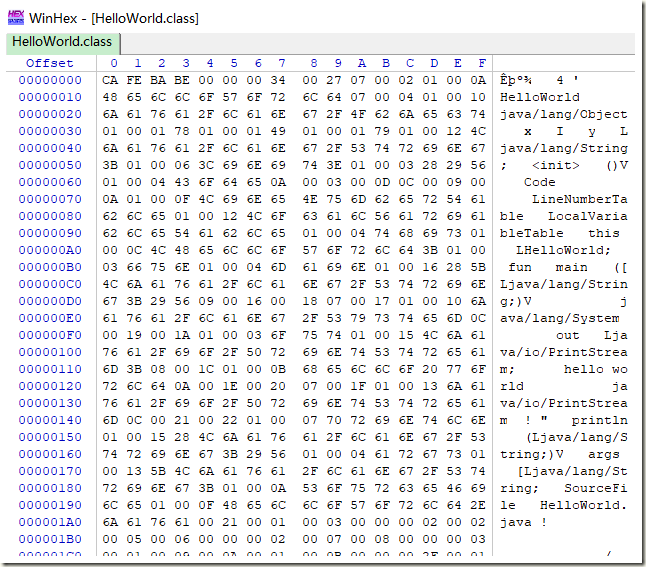The width and height of the screenshot is (646, 567).
Task: Click ASCII text '[Ljava/lang/St'
Action: coord(573,471)
